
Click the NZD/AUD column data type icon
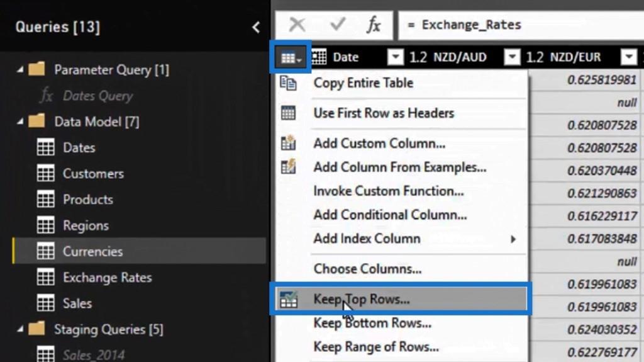(x=418, y=57)
